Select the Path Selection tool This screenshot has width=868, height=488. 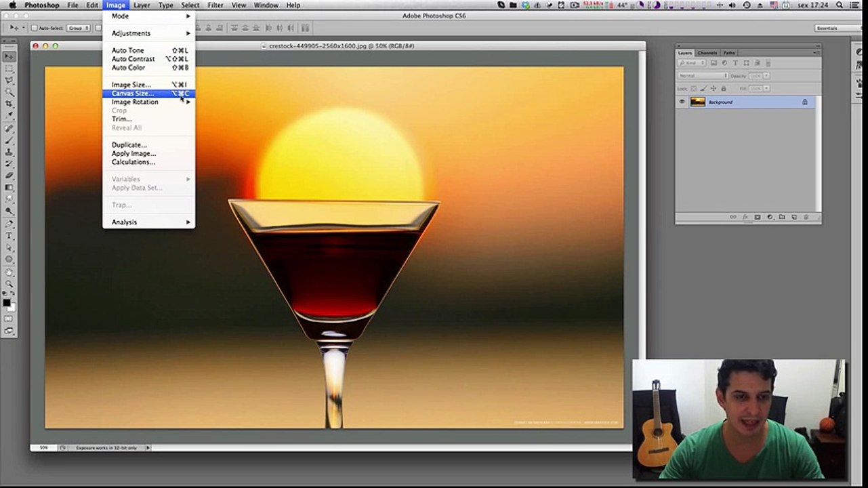[x=9, y=247]
